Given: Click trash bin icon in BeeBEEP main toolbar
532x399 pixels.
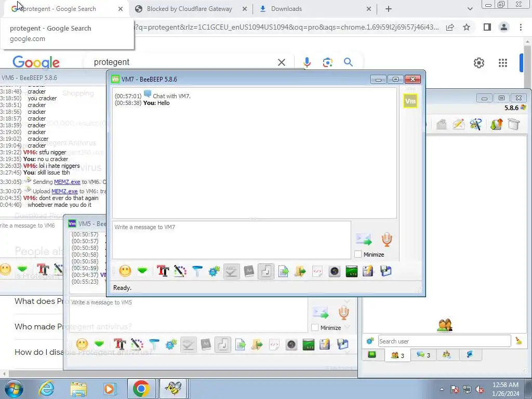Looking at the screenshot, I should [514, 124].
